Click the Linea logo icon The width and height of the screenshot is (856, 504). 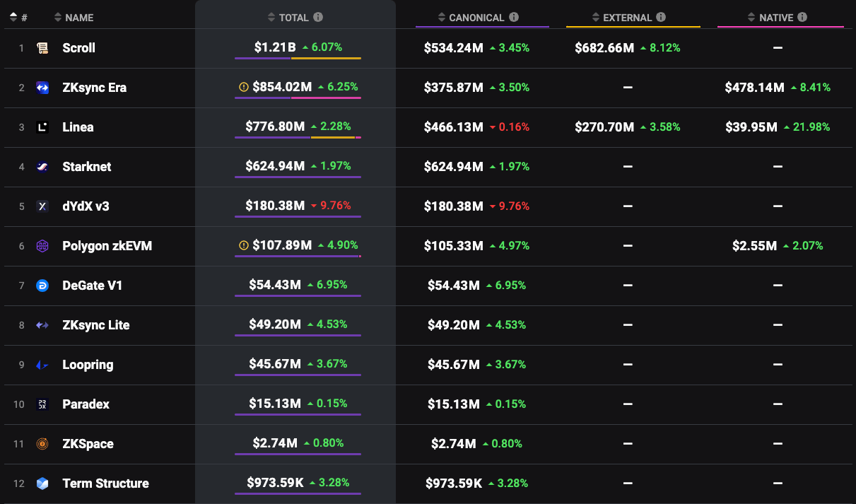[42, 127]
